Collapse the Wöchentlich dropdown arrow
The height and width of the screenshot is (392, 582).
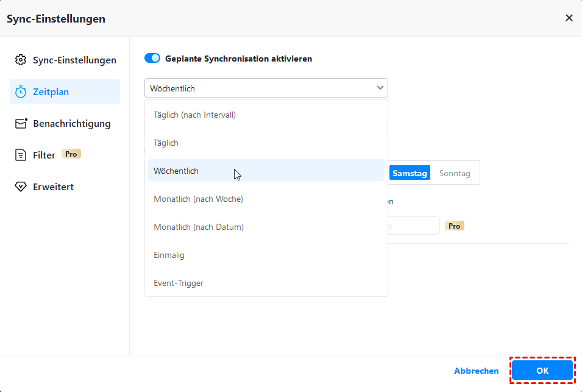(380, 88)
